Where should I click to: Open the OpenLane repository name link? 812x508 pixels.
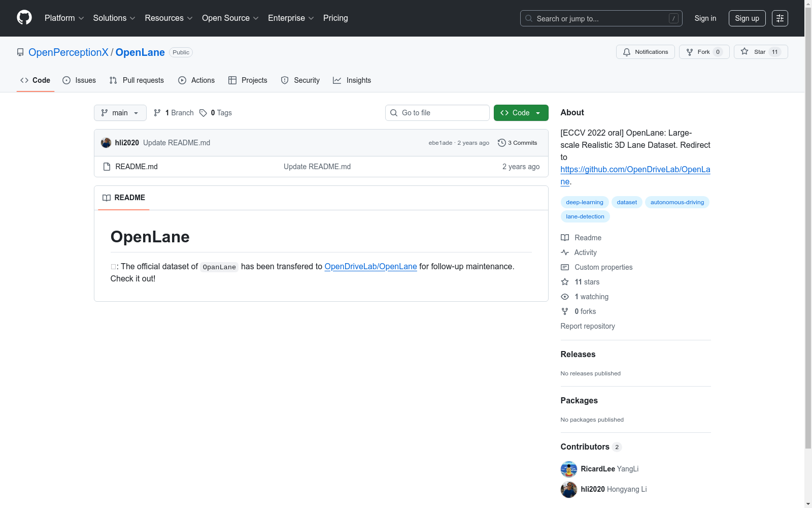pyautogui.click(x=140, y=52)
